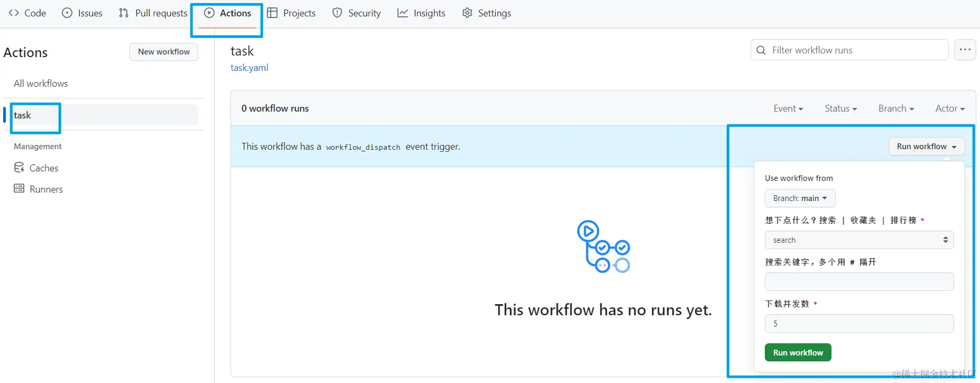The width and height of the screenshot is (980, 383).
Task: Click the Insights graph icon
Action: 403,13
